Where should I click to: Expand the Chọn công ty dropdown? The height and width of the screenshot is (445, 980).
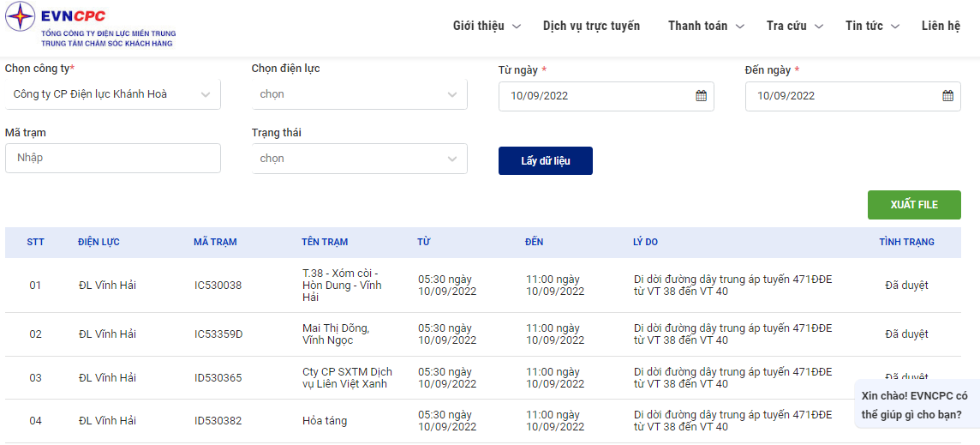[112, 94]
